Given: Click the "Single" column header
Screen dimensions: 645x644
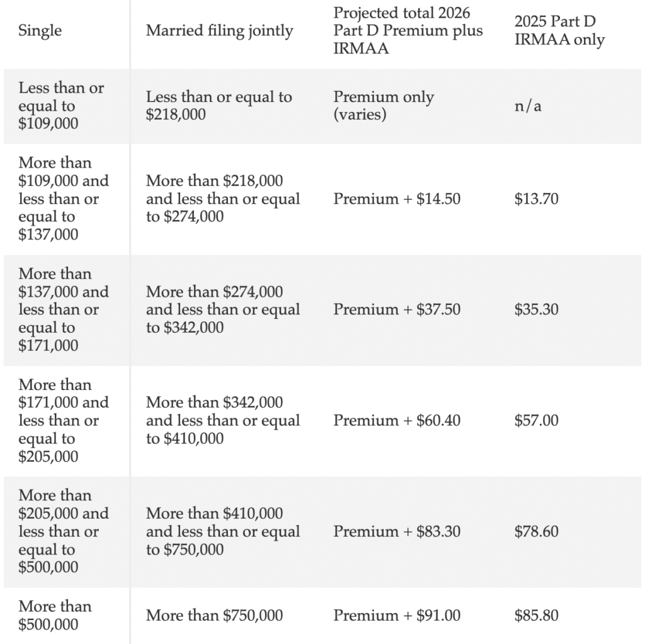Looking at the screenshot, I should pyautogui.click(x=40, y=30).
